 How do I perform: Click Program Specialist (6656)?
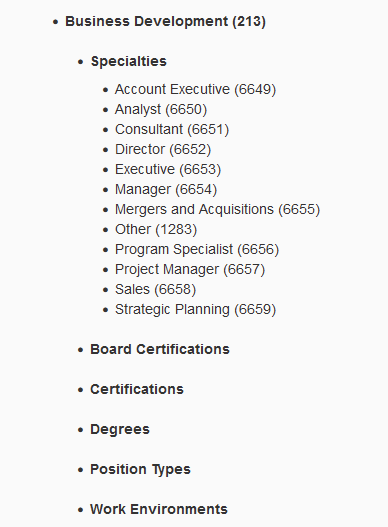point(197,249)
